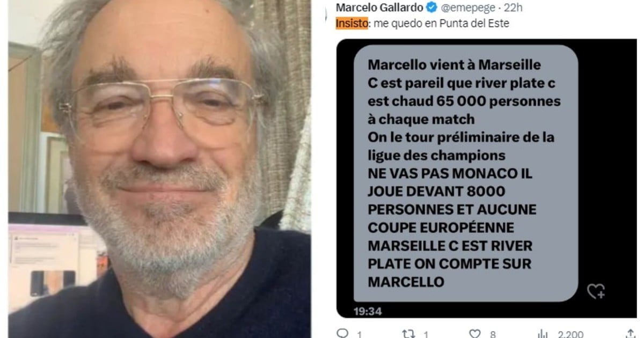Click the like count of 8
The height and width of the screenshot is (338, 644).
pos(492,334)
